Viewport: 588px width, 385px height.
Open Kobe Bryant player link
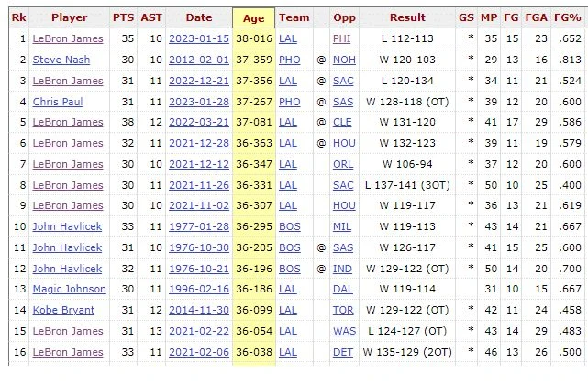click(x=63, y=310)
